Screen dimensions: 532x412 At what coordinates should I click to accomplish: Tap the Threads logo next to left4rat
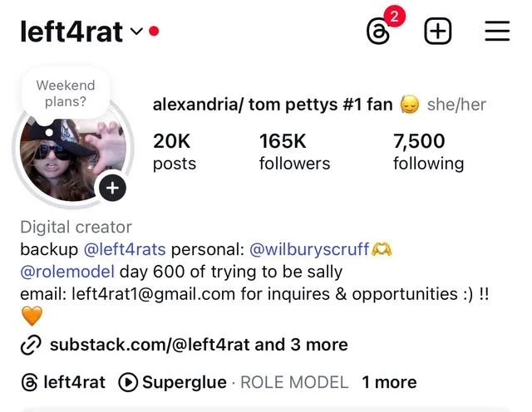point(30,382)
